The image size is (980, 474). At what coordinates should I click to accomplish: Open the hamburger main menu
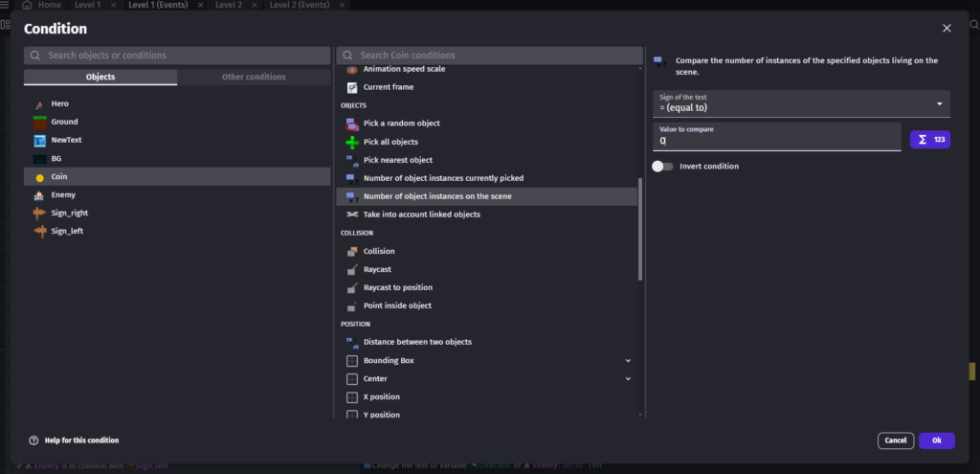pos(5,5)
